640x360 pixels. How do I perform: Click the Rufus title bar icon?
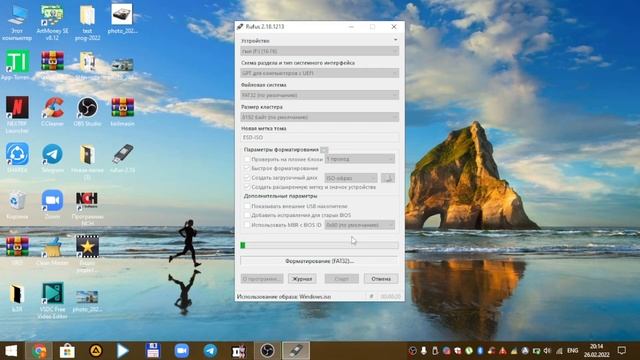240,27
